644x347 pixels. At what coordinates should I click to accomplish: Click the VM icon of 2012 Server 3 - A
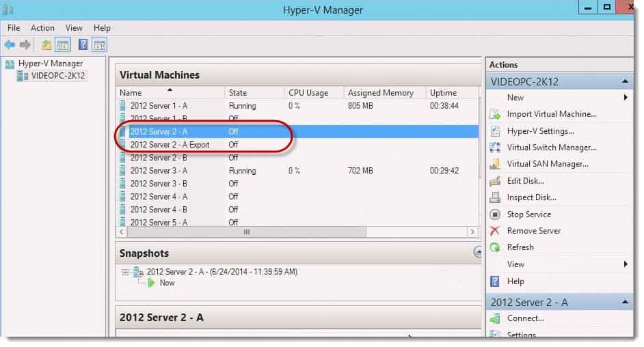(122, 171)
